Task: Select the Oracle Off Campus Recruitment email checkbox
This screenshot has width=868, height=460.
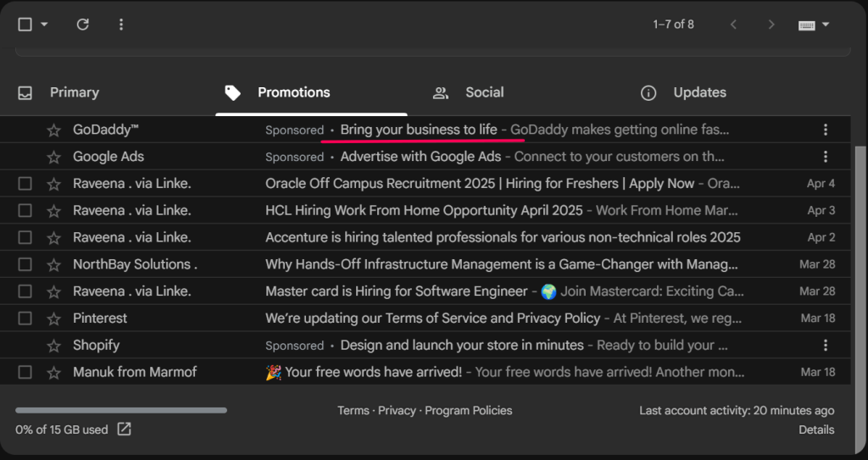Action: coord(25,184)
